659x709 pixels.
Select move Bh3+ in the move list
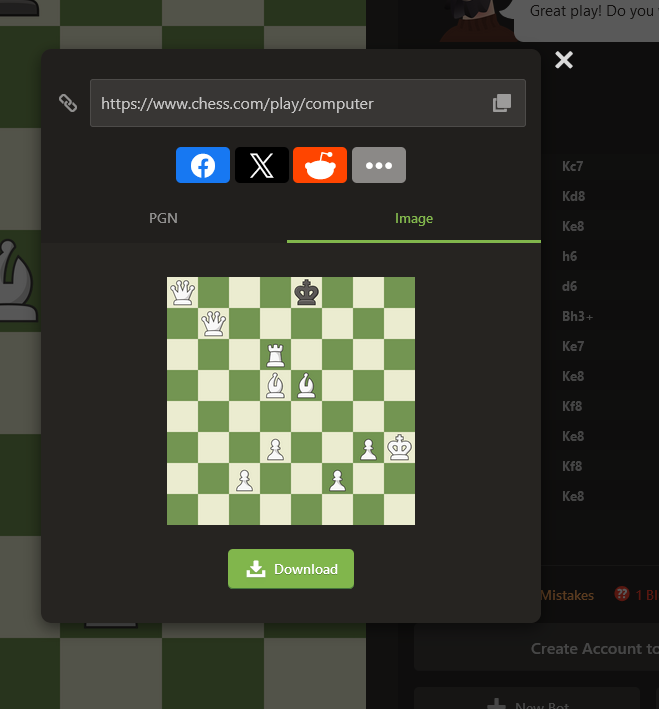pos(577,316)
